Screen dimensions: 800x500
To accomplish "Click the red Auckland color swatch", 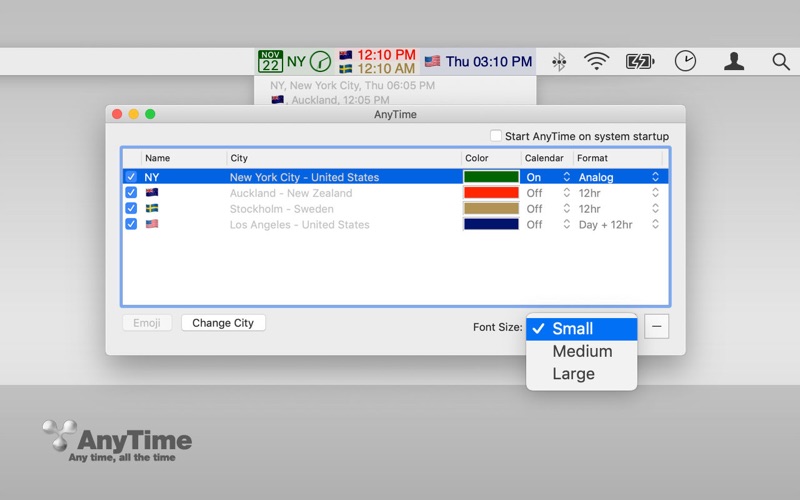I will coord(491,193).
